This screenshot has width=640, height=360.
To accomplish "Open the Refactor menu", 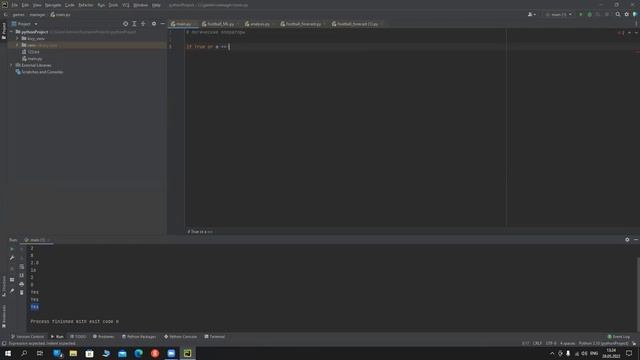I will [x=86, y=5].
